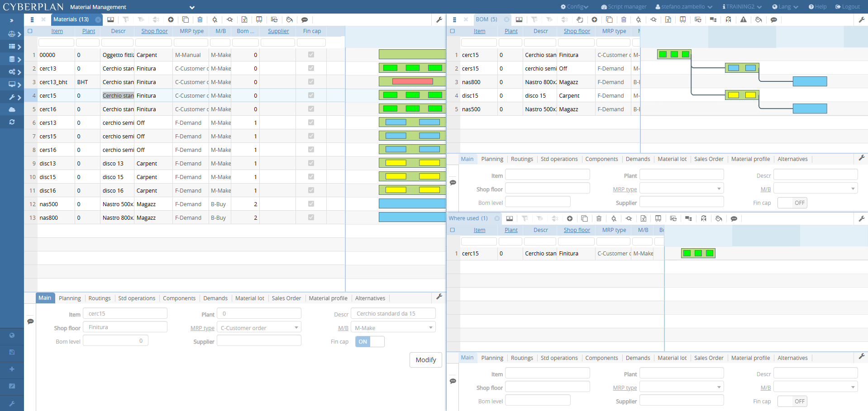
Task: Click the add (plus) icon in Materials toolbar
Action: pyautogui.click(x=171, y=19)
